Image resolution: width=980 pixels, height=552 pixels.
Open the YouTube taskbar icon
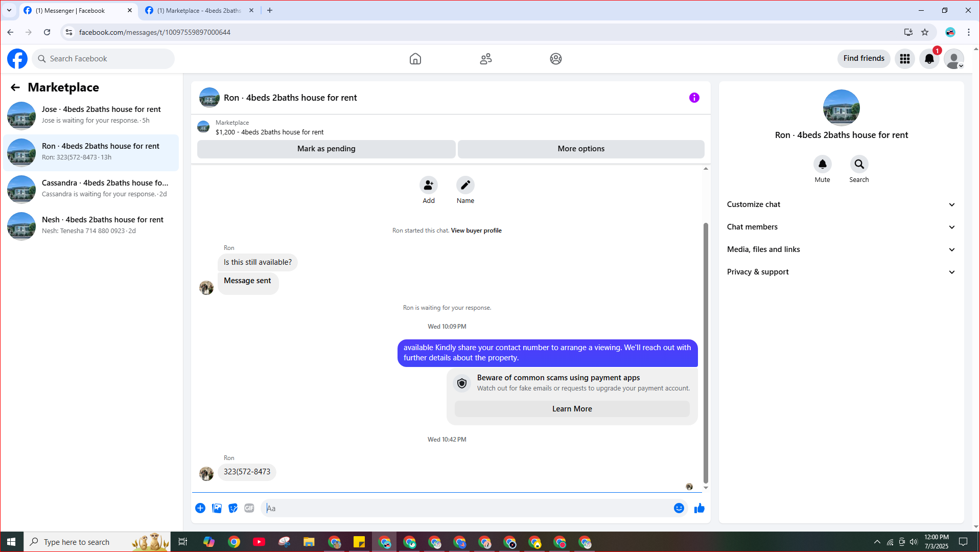coord(259,542)
